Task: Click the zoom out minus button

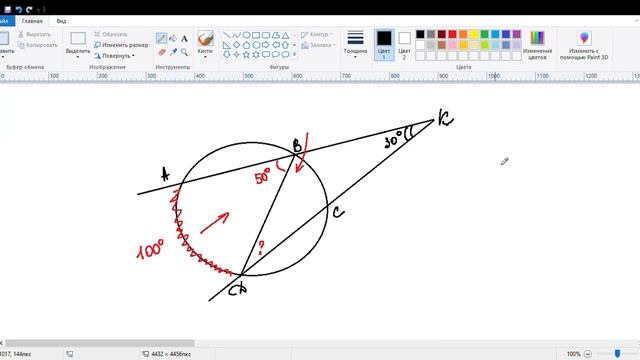Action: (588, 354)
